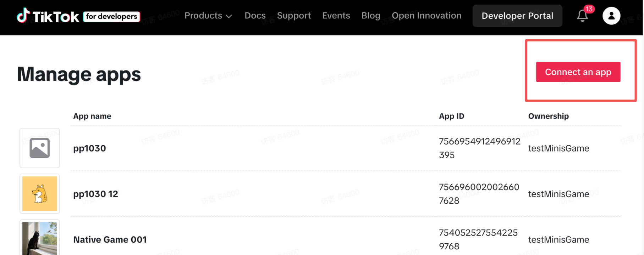Screen dimensions: 644x255
Task: Click the chevron next to Products
Action: click(x=229, y=16)
